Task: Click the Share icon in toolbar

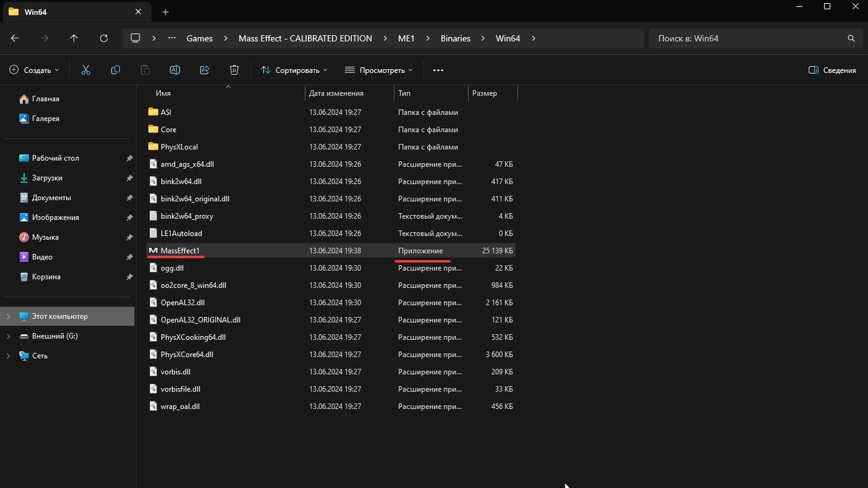Action: 204,70
